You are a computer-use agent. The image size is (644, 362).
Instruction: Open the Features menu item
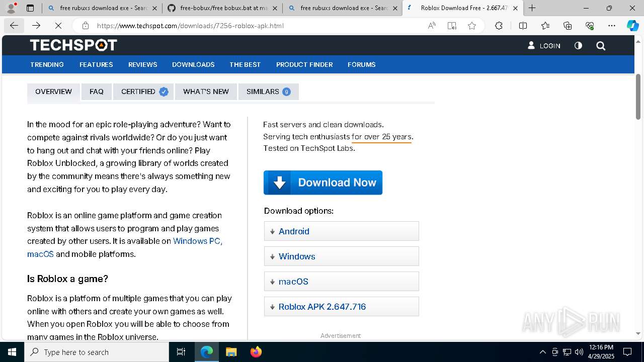click(x=96, y=64)
